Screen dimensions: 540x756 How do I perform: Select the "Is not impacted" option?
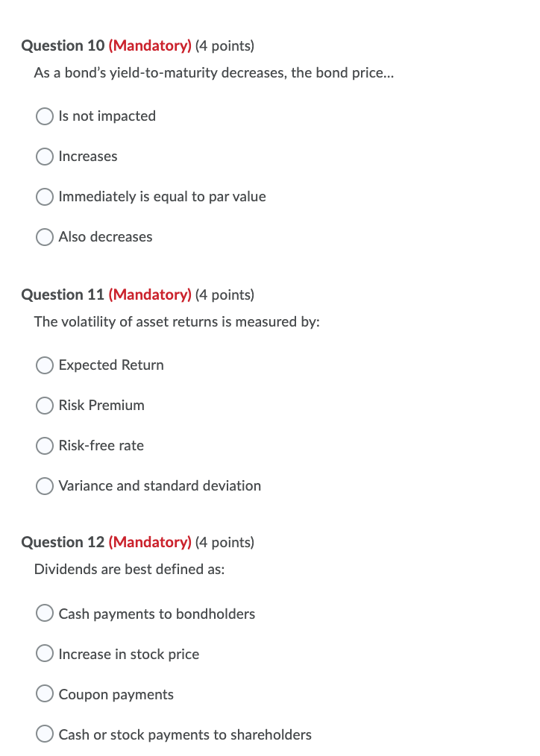tap(44, 116)
